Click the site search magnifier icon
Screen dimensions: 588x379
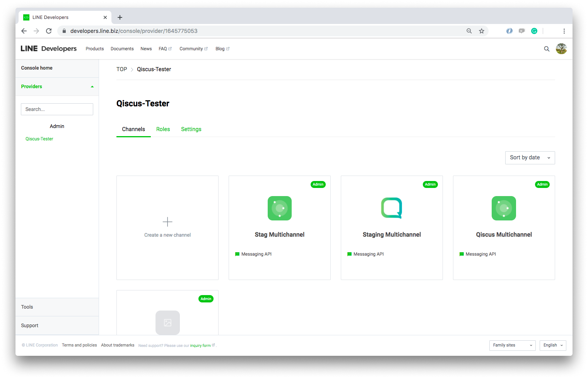(x=547, y=49)
